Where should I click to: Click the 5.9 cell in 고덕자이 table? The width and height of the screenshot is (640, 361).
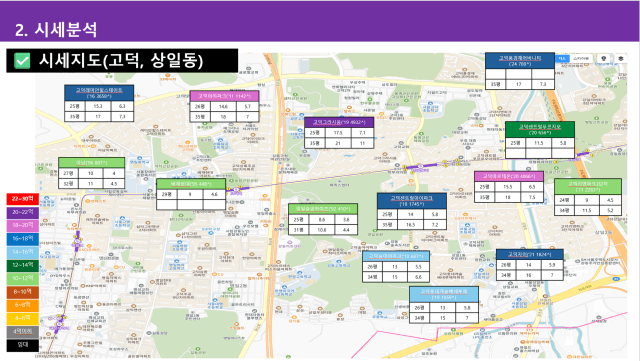[x=552, y=265]
